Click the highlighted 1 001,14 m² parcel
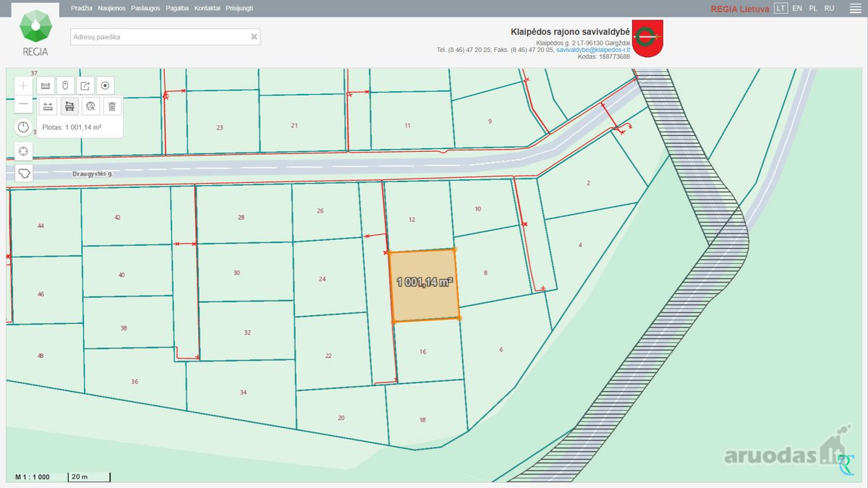The image size is (868, 488). click(x=425, y=284)
